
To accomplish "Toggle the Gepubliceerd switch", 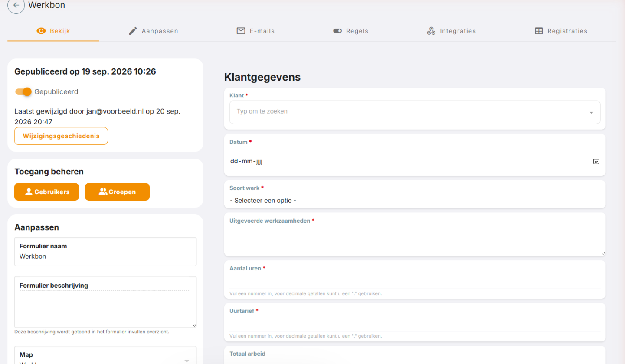I will tap(23, 91).
